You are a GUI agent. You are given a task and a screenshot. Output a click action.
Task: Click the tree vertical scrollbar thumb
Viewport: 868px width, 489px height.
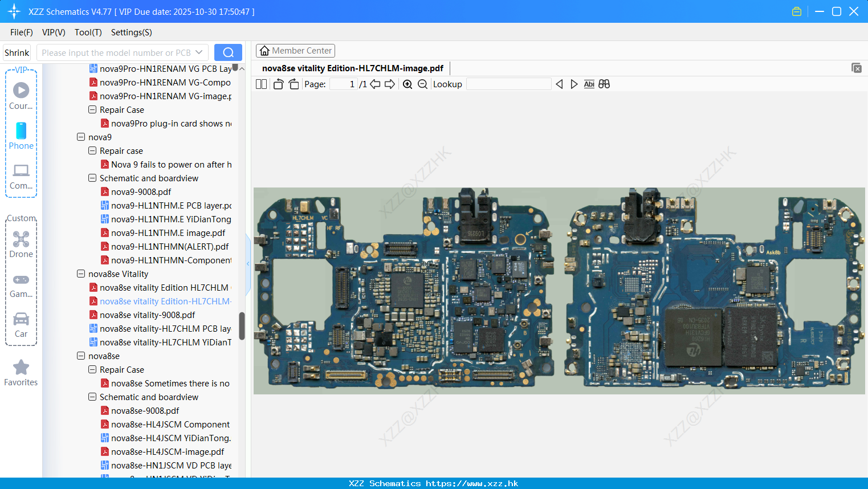pos(242,325)
